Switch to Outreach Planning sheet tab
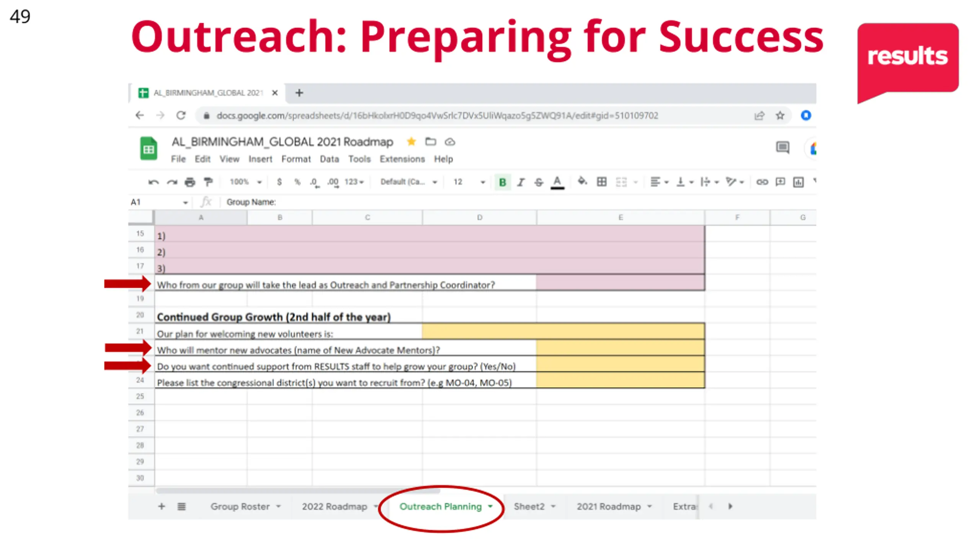 (x=446, y=507)
